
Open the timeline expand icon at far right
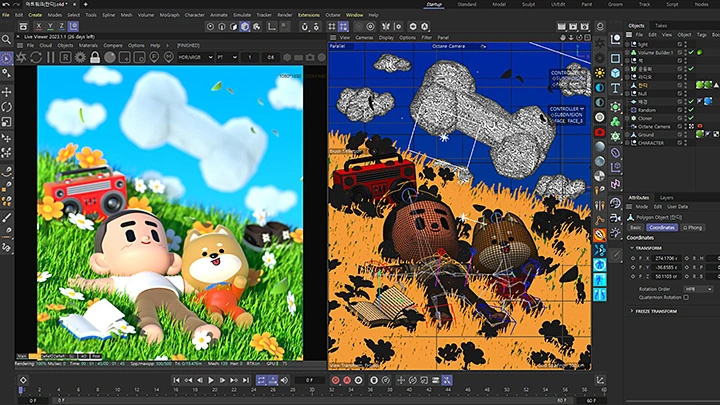click(600, 380)
